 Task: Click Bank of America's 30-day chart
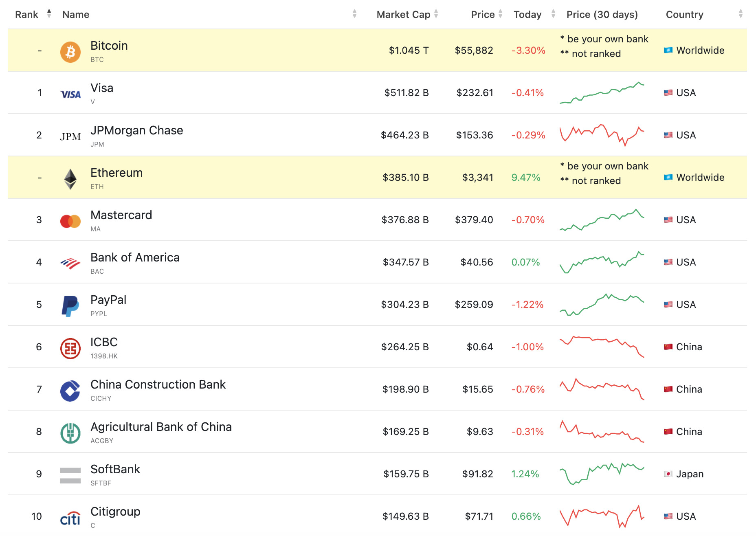[602, 262]
